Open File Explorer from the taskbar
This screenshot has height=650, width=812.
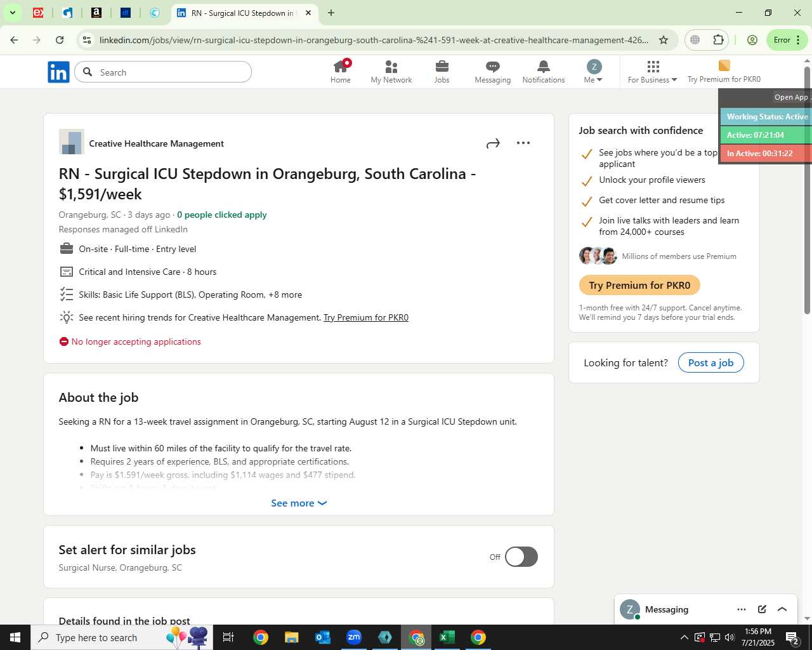(x=291, y=637)
